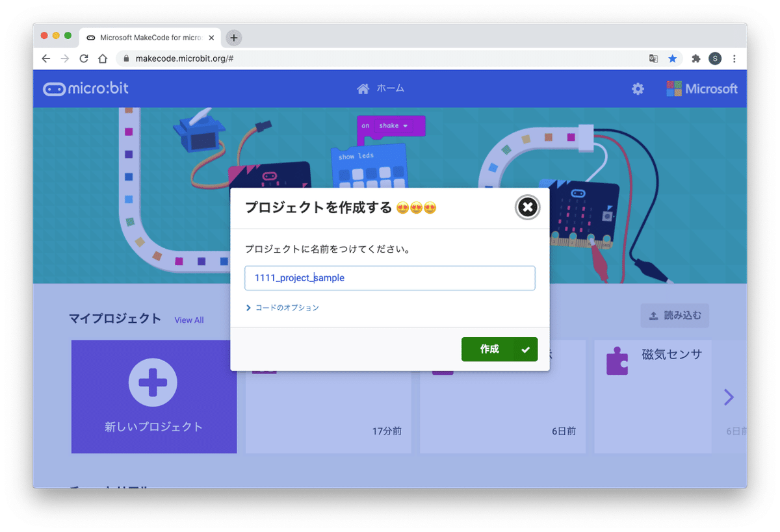This screenshot has width=780, height=532.
Task: Close the project creation dialog
Action: (x=527, y=207)
